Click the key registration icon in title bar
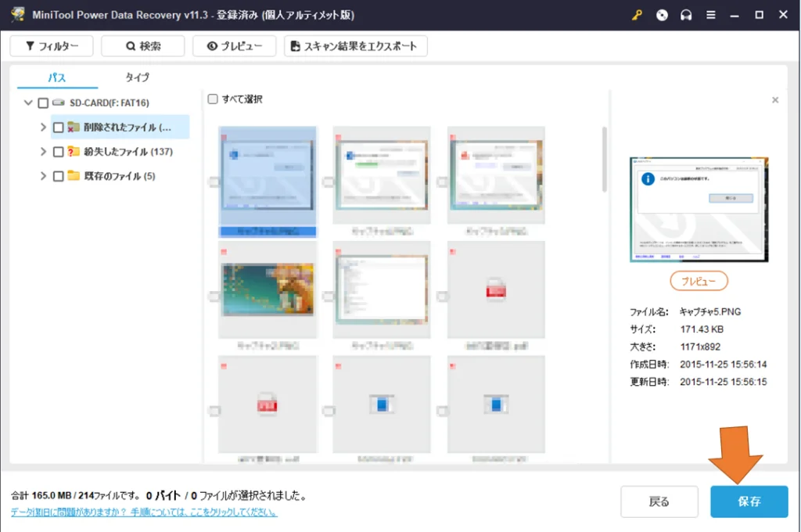Screen dimensions: 801x532 (638, 15)
